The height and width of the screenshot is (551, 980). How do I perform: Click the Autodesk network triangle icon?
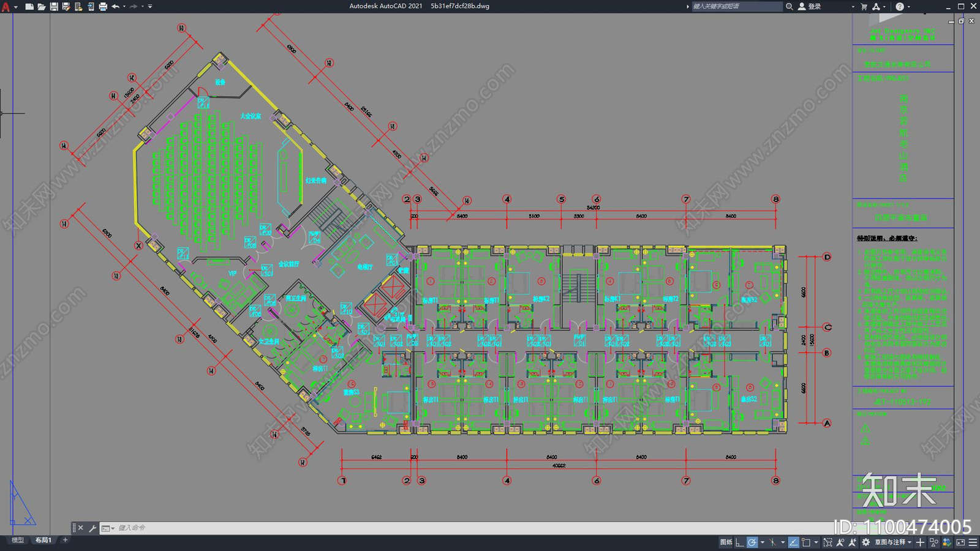[876, 7]
